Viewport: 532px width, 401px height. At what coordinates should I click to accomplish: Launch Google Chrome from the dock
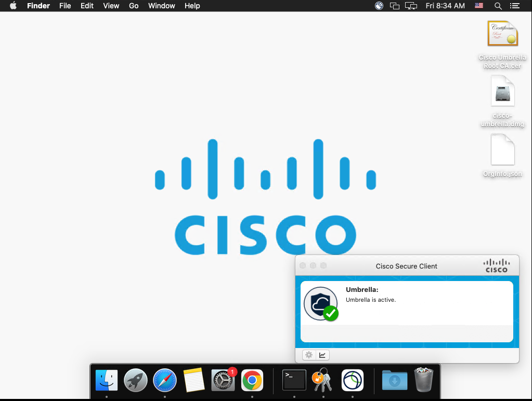(x=252, y=380)
